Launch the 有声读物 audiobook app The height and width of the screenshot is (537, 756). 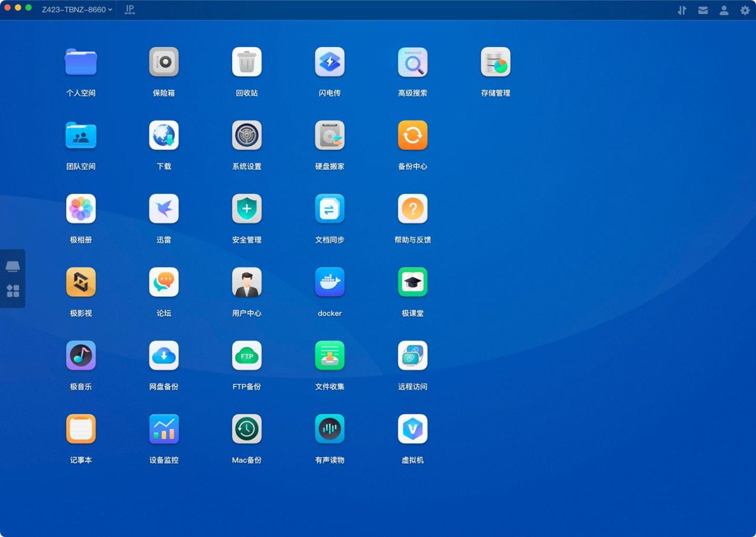(x=330, y=429)
